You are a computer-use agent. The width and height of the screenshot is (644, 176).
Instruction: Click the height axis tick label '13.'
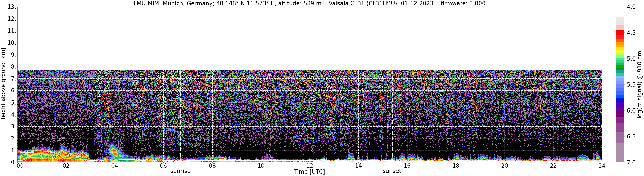[12, 7]
